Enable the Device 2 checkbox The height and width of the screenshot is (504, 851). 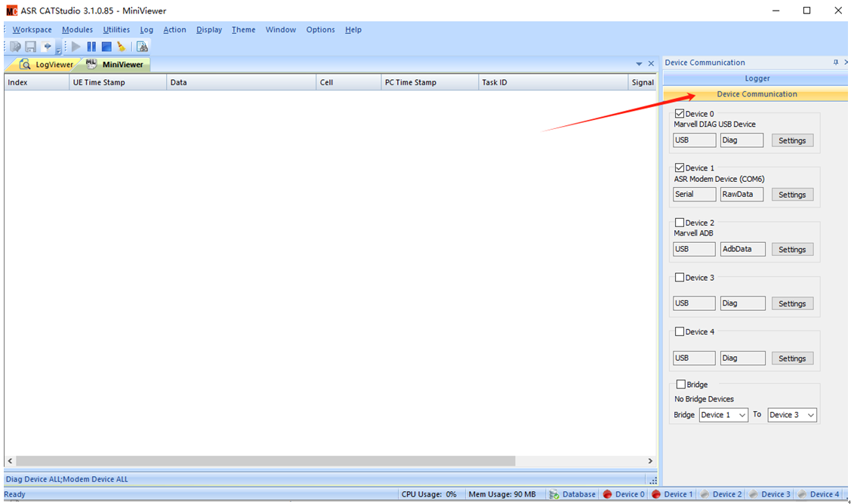680,223
